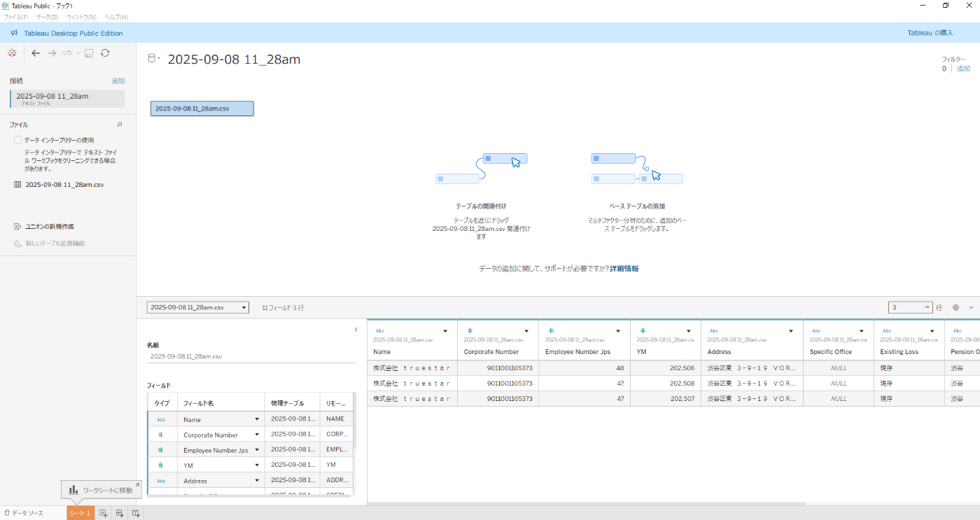This screenshot has width=980, height=520.
Task: Click the Tableau start page logo icon
Action: click(x=12, y=53)
